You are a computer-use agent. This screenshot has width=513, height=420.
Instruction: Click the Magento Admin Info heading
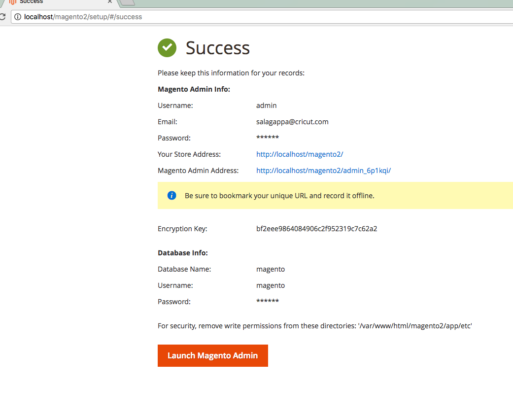[x=194, y=89]
